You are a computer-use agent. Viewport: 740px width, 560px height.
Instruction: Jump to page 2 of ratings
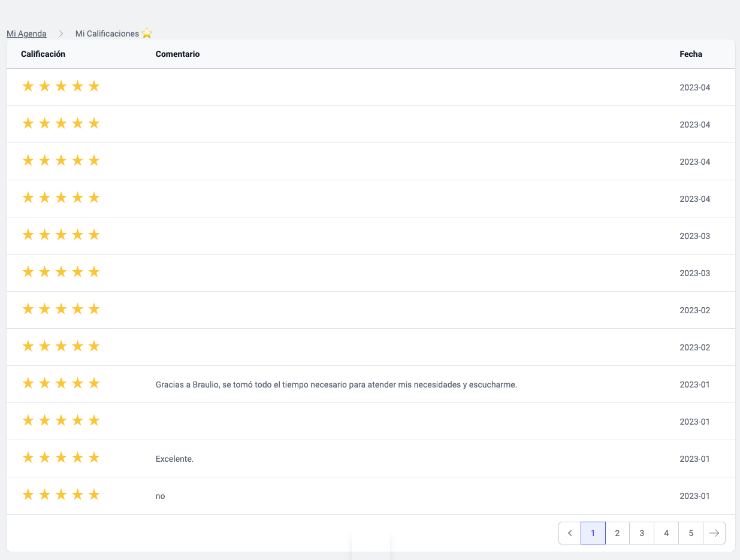[x=617, y=533]
